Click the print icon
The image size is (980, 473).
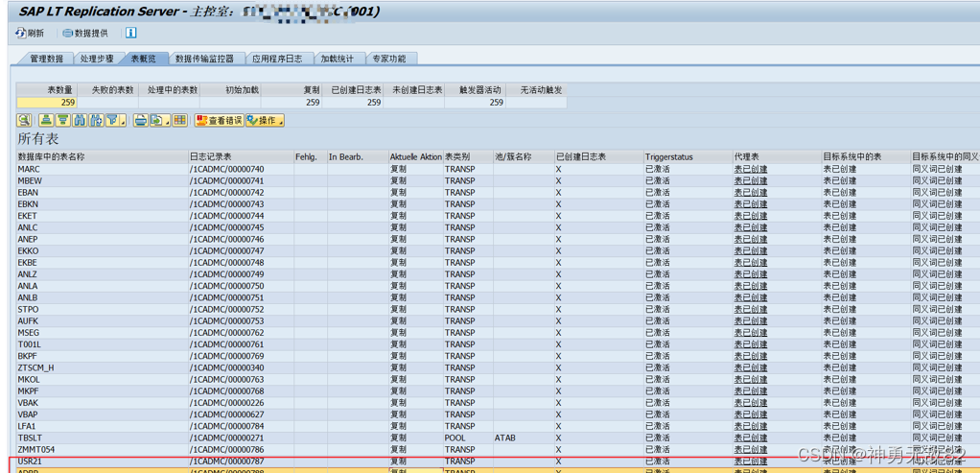(141, 120)
